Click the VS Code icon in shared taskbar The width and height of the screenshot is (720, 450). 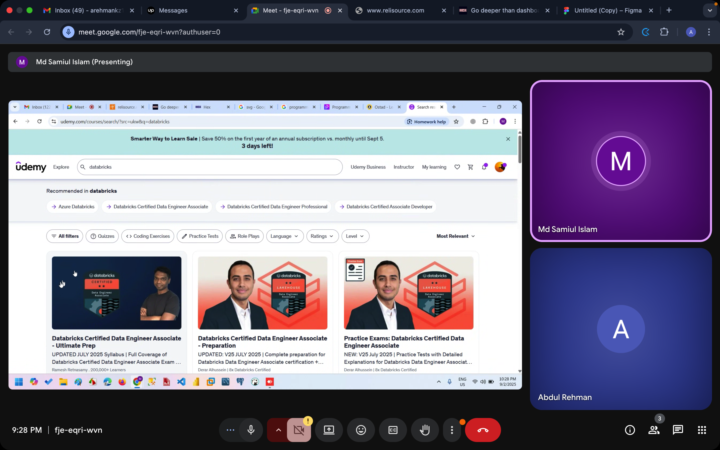[x=181, y=382]
